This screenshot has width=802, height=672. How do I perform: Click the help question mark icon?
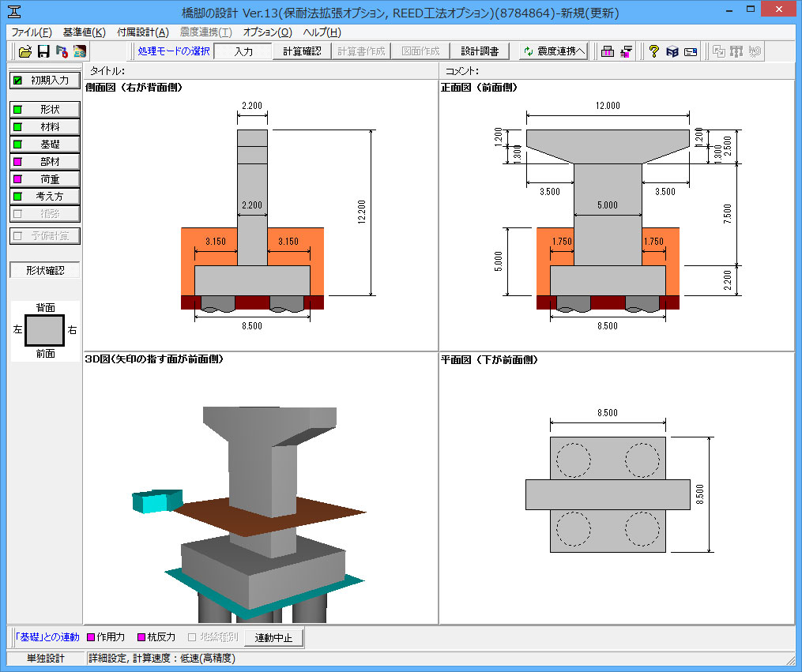[653, 51]
